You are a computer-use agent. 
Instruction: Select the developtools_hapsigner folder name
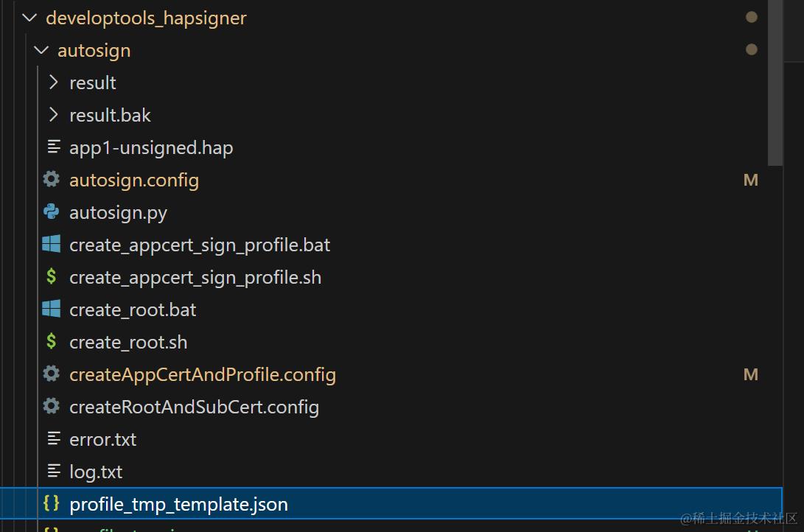click(146, 18)
